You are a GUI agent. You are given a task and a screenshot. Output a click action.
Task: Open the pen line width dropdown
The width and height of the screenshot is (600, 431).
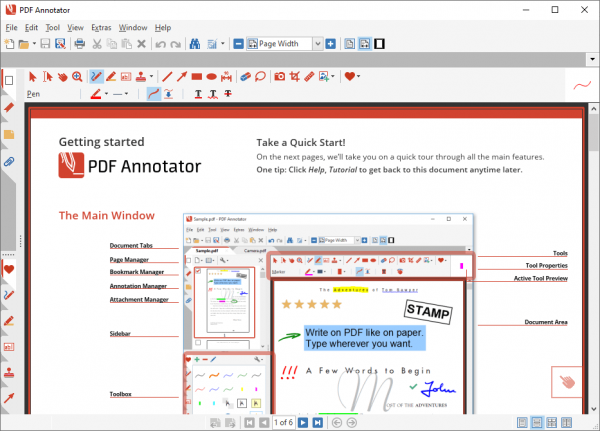123,94
